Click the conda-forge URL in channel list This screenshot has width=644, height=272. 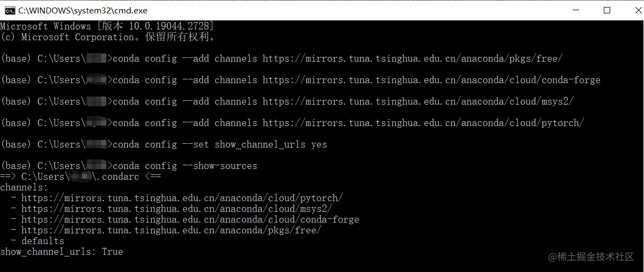point(190,219)
